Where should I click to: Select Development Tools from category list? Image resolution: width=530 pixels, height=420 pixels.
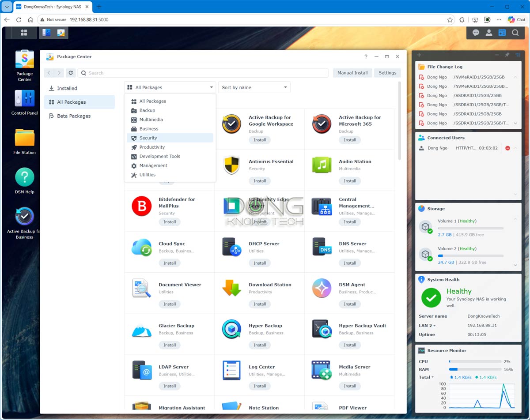(170, 156)
